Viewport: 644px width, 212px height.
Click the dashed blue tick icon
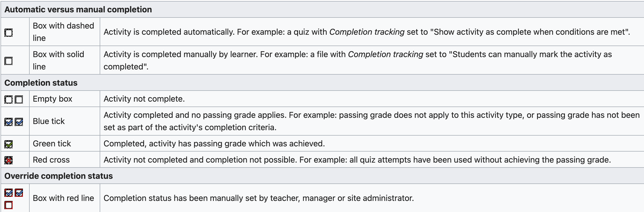(x=9, y=122)
